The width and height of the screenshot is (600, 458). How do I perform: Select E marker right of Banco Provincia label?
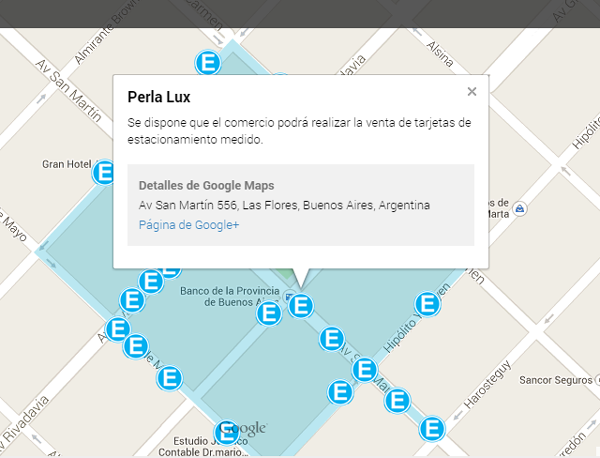click(x=269, y=314)
